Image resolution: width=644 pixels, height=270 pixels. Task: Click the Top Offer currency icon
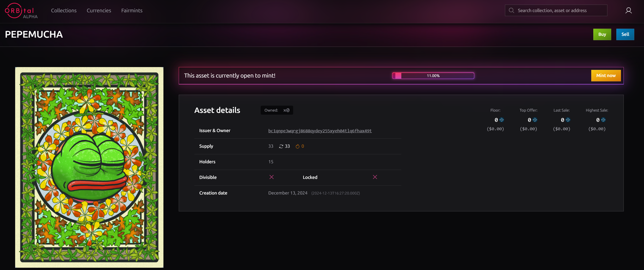coord(535,120)
